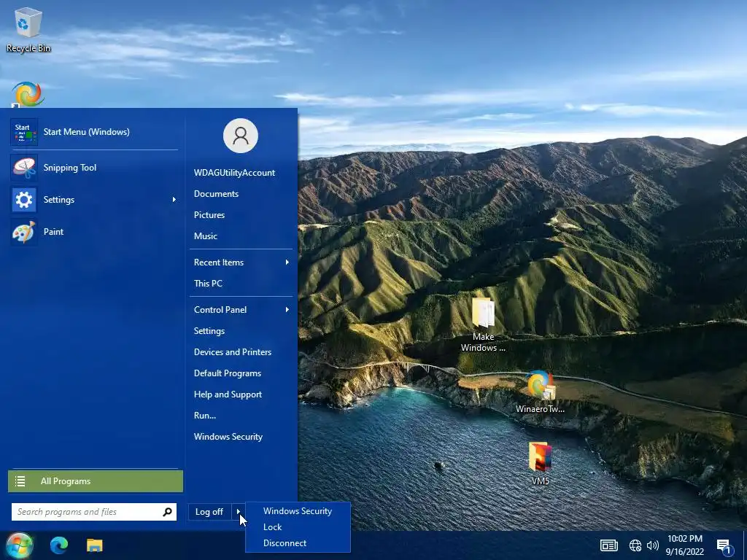Open Help and Support entry
The image size is (747, 560).
tap(228, 394)
